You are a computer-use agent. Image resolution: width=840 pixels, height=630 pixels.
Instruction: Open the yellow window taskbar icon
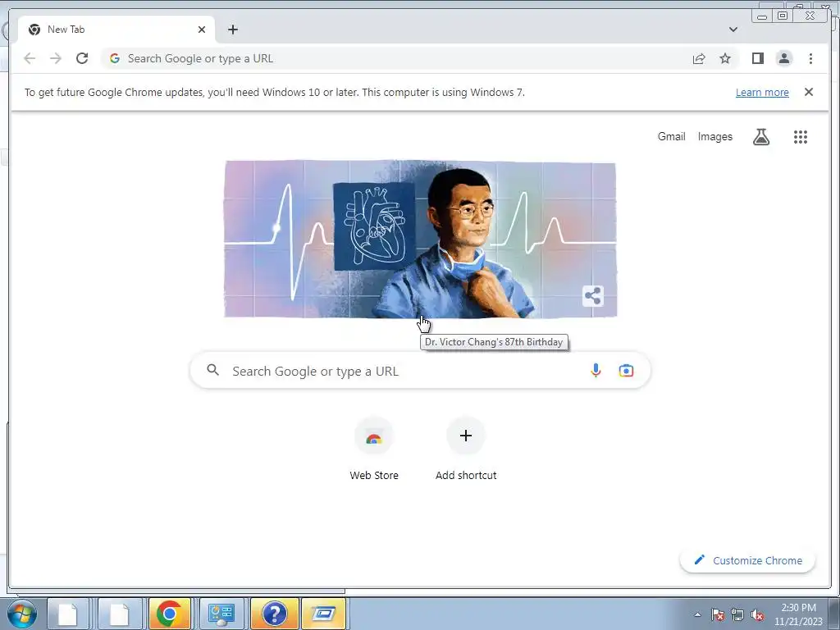pos(323,614)
